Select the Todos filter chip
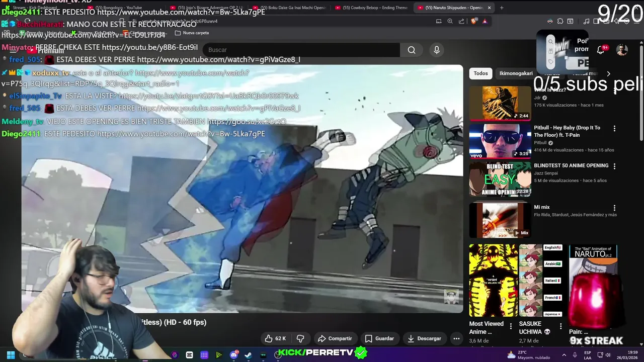 (x=480, y=73)
